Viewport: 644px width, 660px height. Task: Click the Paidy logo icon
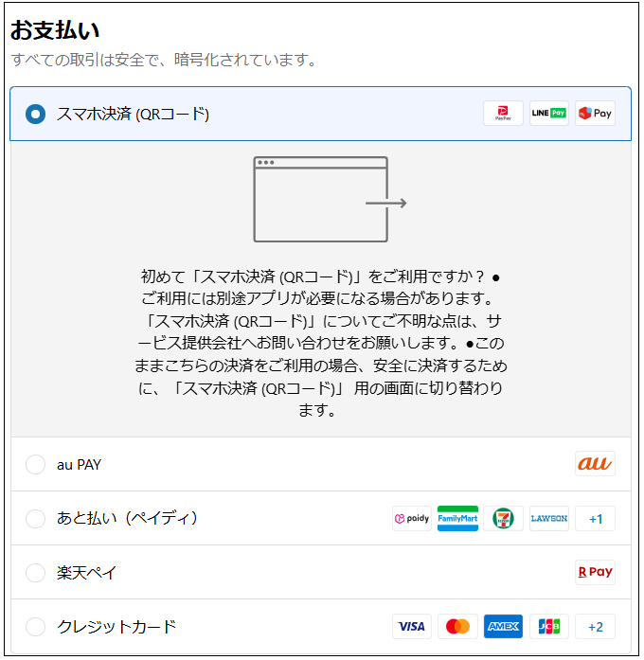pos(412,519)
